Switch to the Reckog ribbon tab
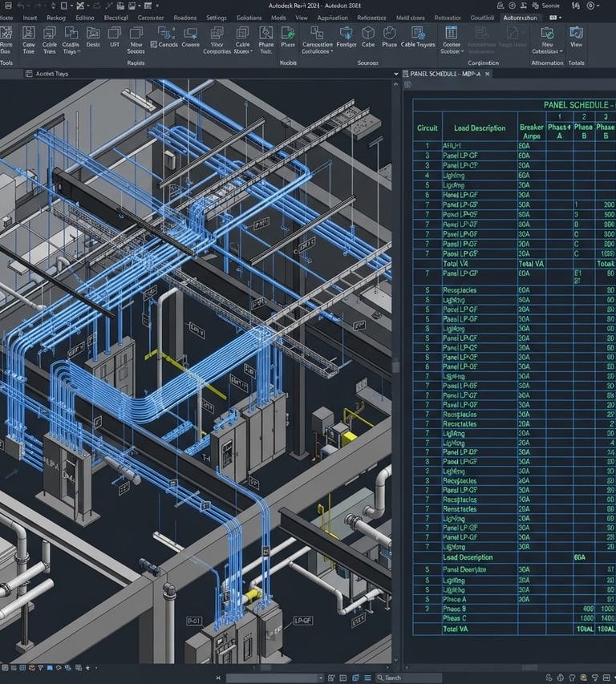This screenshot has width=616, height=684. click(x=56, y=18)
